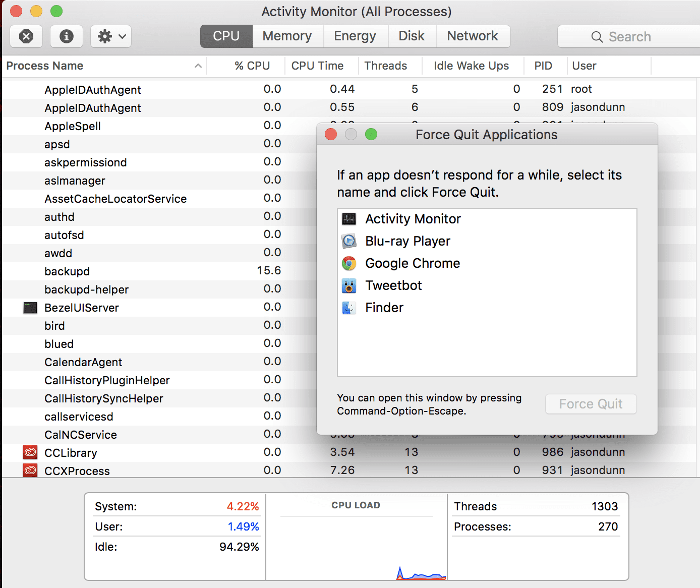This screenshot has width=700, height=588.
Task: Select the CCLibrary process name
Action: pos(71,453)
